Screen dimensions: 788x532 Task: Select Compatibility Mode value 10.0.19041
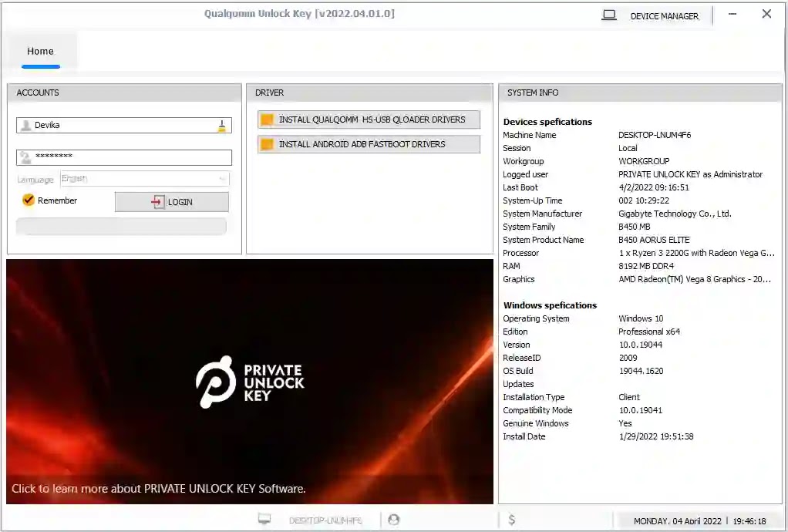640,410
